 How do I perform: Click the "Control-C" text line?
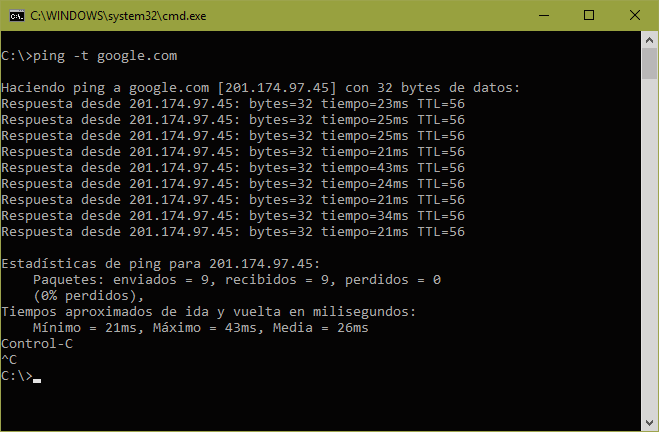35,343
